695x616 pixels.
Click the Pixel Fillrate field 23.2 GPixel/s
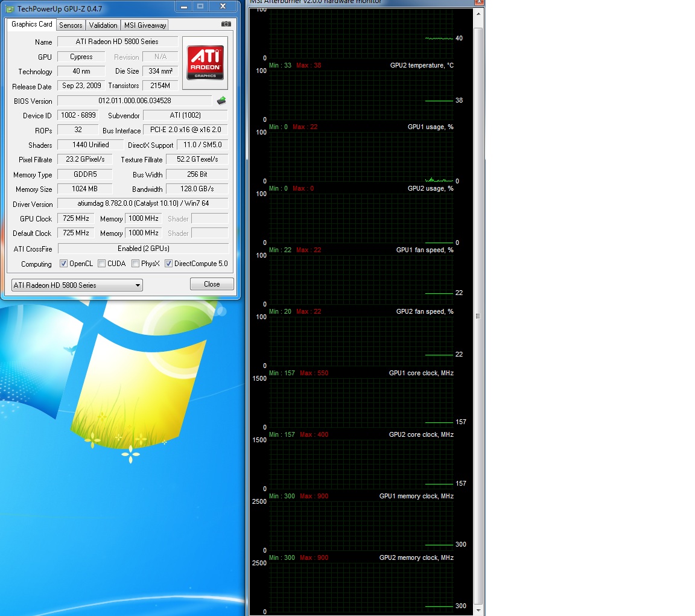point(85,159)
